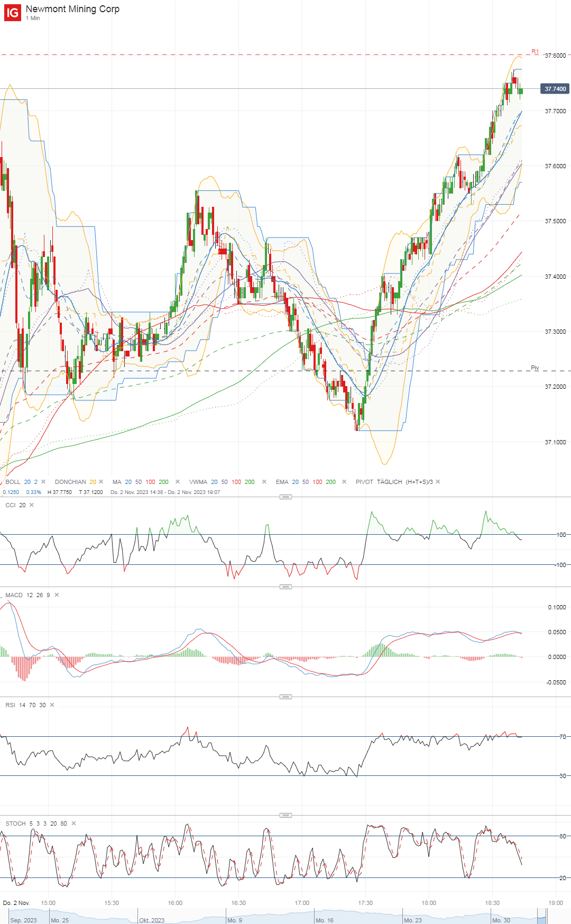The height and width of the screenshot is (924, 571).
Task: Click the T 37.1200 low value
Action: pyautogui.click(x=91, y=492)
